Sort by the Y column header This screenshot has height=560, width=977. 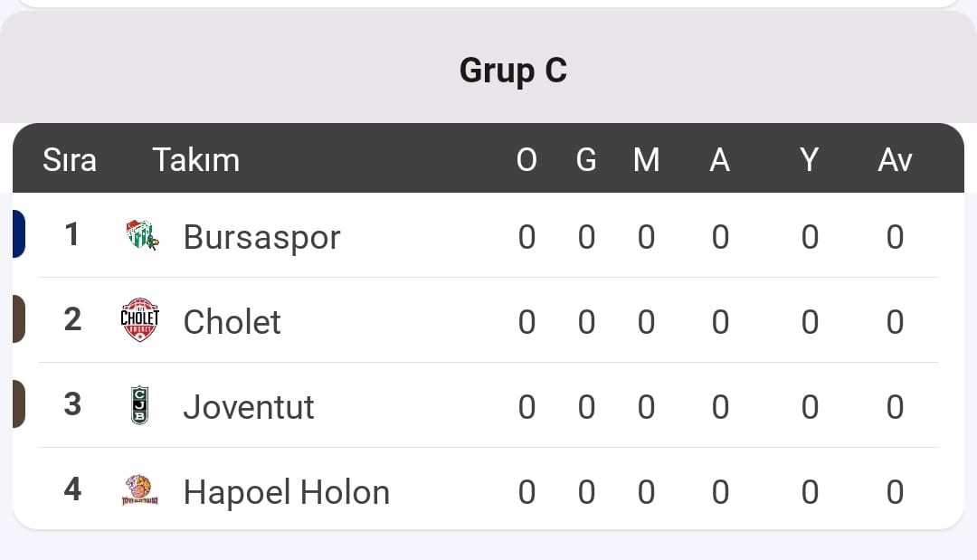coord(810,160)
